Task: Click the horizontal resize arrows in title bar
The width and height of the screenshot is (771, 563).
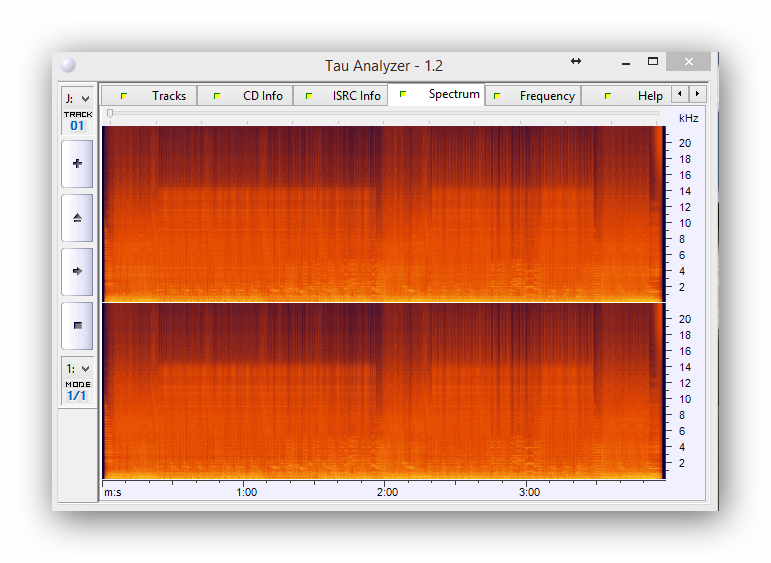Action: coord(576,62)
